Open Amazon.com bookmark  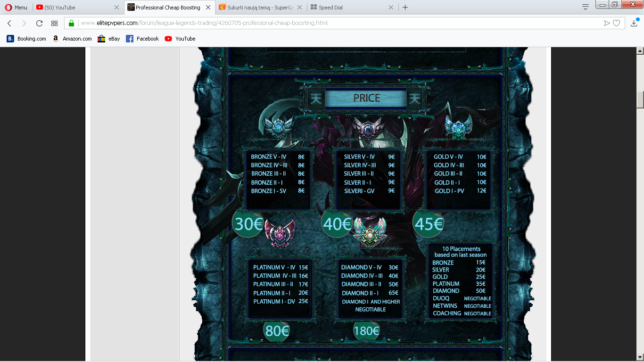coord(72,39)
